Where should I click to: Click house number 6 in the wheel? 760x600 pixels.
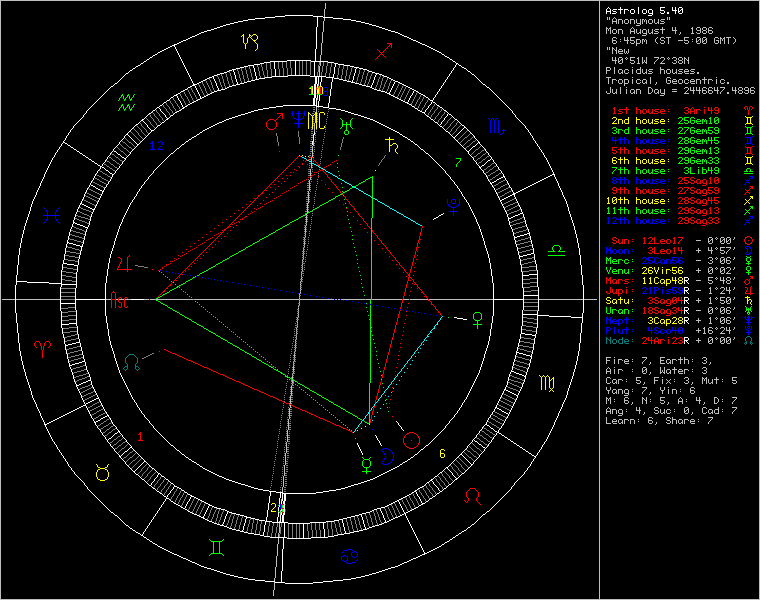[x=442, y=454]
